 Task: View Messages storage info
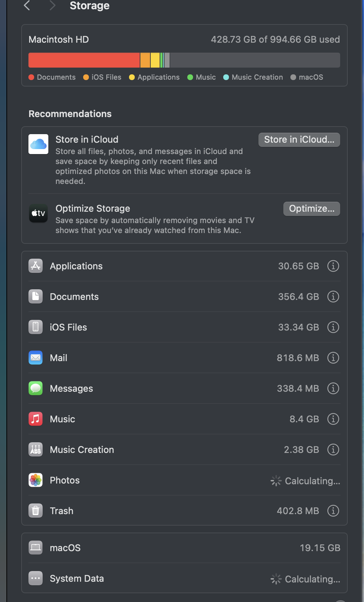click(x=333, y=389)
